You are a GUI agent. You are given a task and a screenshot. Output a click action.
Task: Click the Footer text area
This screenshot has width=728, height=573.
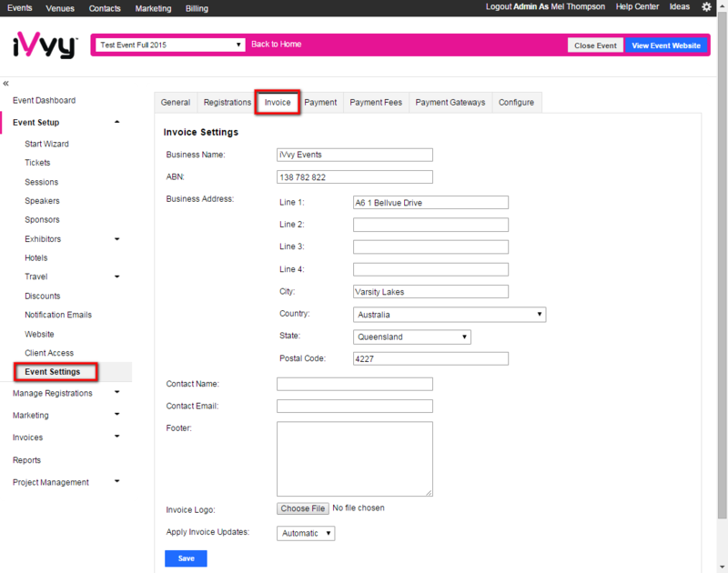click(x=354, y=458)
